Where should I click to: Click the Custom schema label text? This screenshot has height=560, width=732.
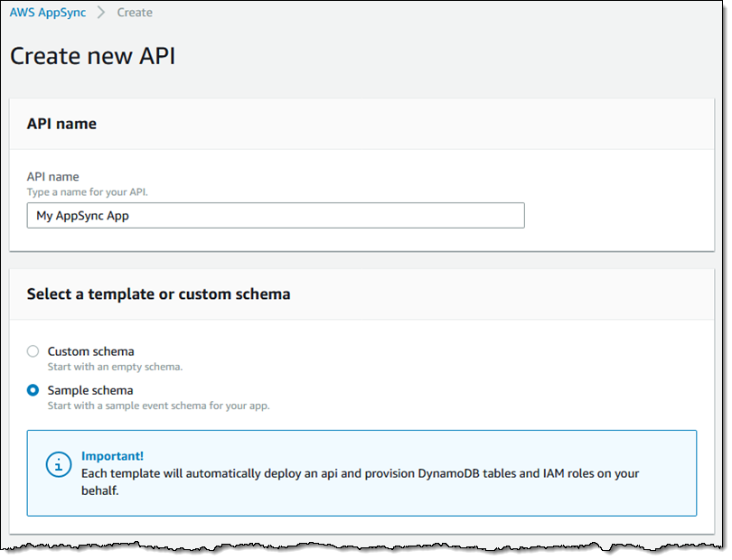90,351
